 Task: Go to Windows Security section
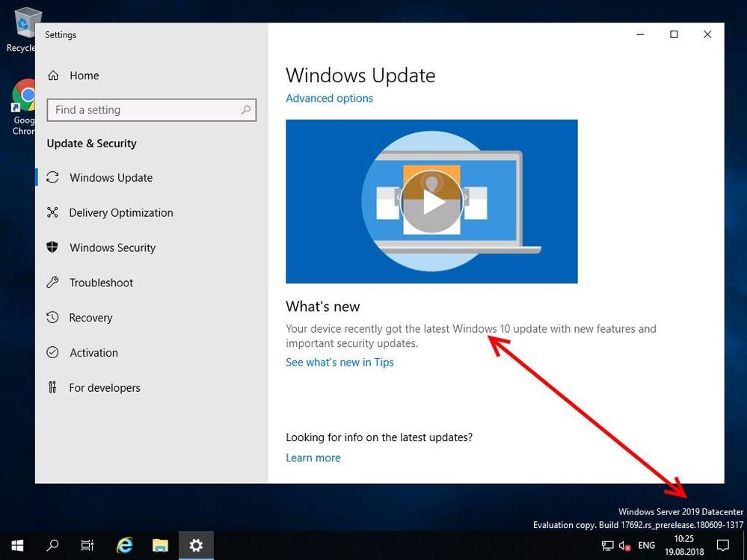coord(152,247)
